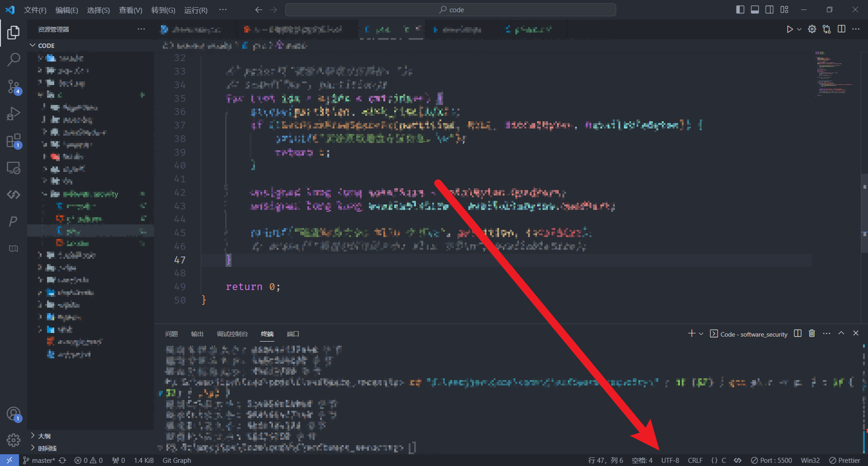Change indentation via 空格: 4
The width and height of the screenshot is (868, 466).
click(642, 460)
